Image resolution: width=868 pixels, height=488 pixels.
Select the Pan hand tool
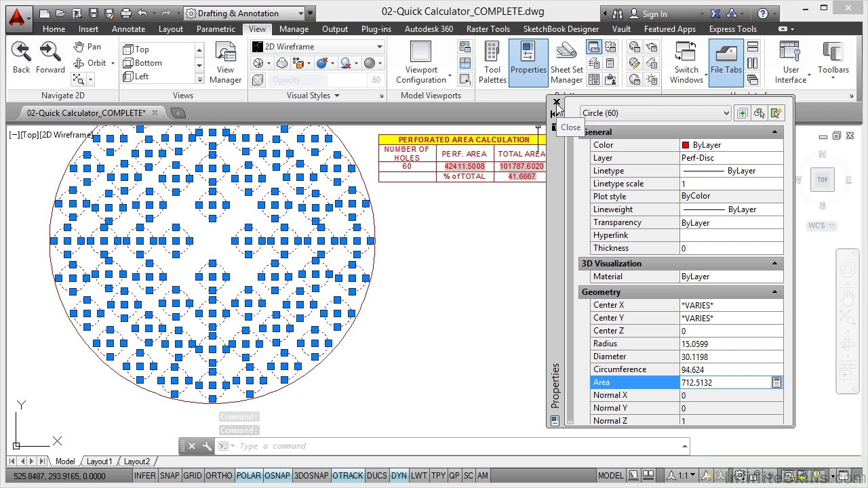click(x=87, y=46)
